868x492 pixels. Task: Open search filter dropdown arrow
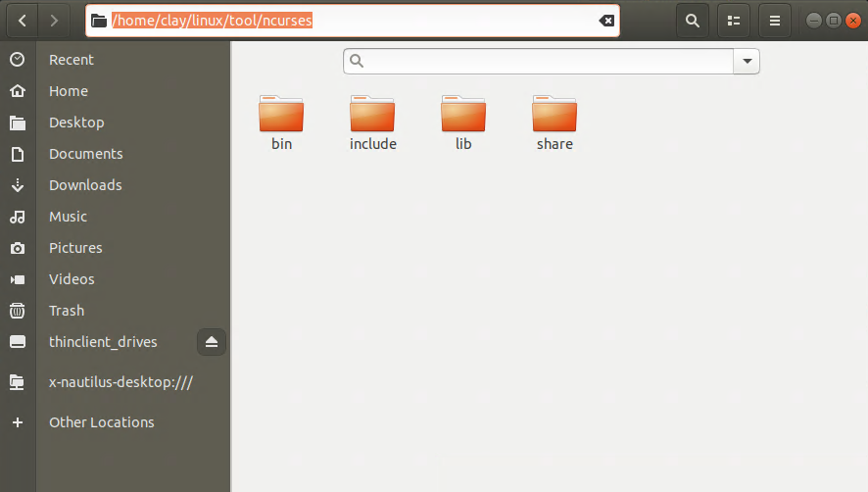[x=747, y=61]
